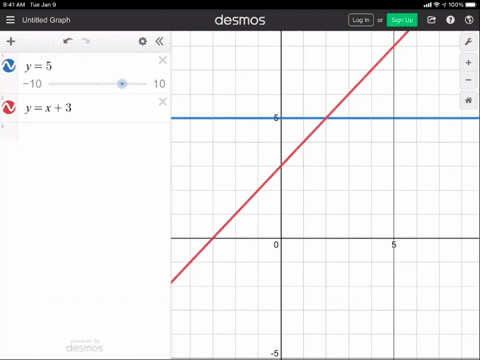
Task: Delete the y=5 expression
Action: 163,60
